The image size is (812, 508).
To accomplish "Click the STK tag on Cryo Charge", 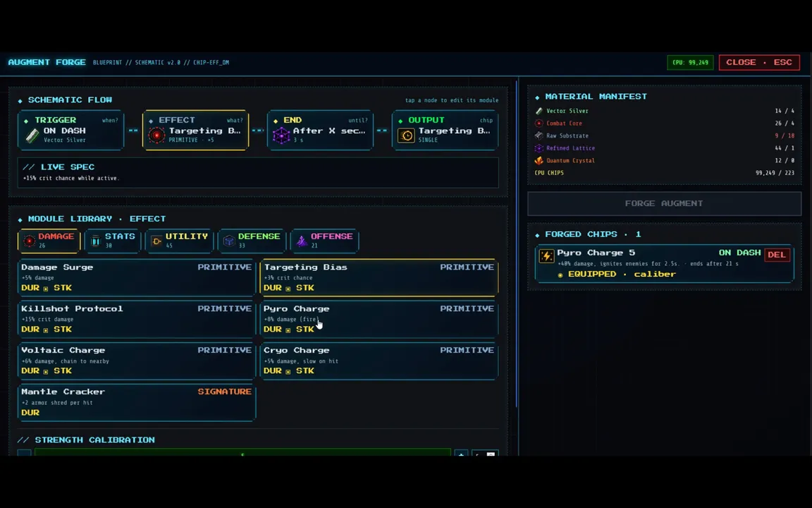I will pyautogui.click(x=305, y=370).
